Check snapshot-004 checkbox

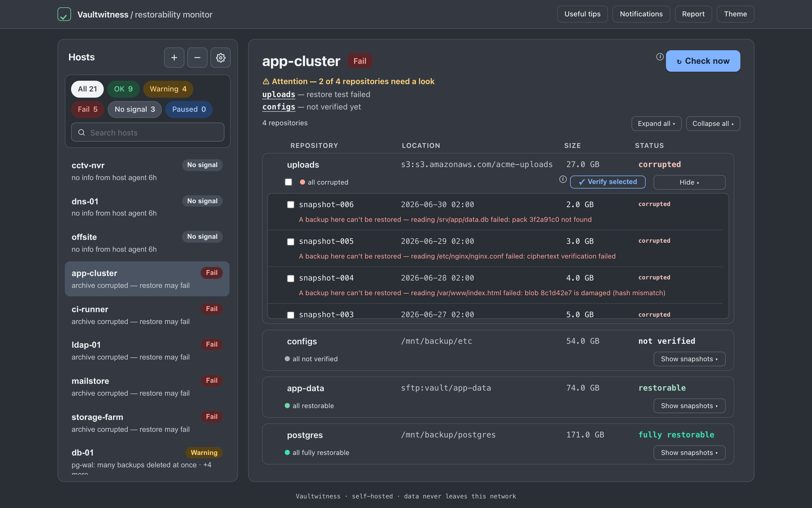coord(291,278)
